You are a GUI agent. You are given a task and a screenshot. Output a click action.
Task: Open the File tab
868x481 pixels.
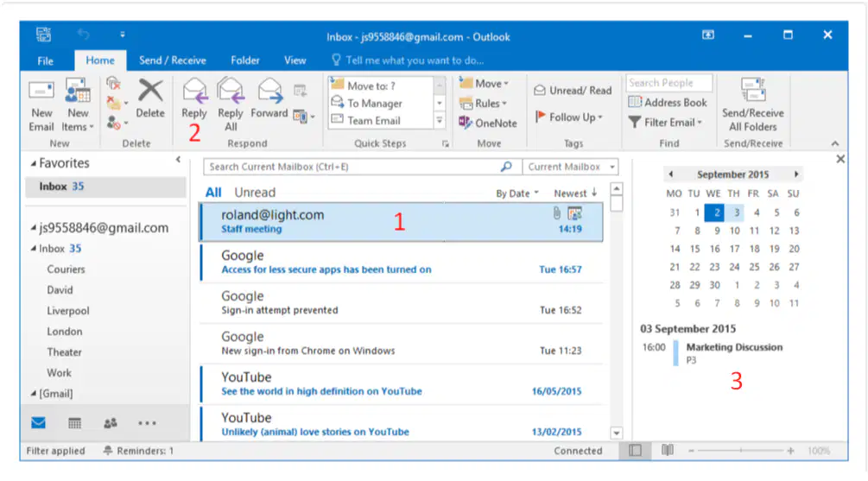pyautogui.click(x=46, y=61)
